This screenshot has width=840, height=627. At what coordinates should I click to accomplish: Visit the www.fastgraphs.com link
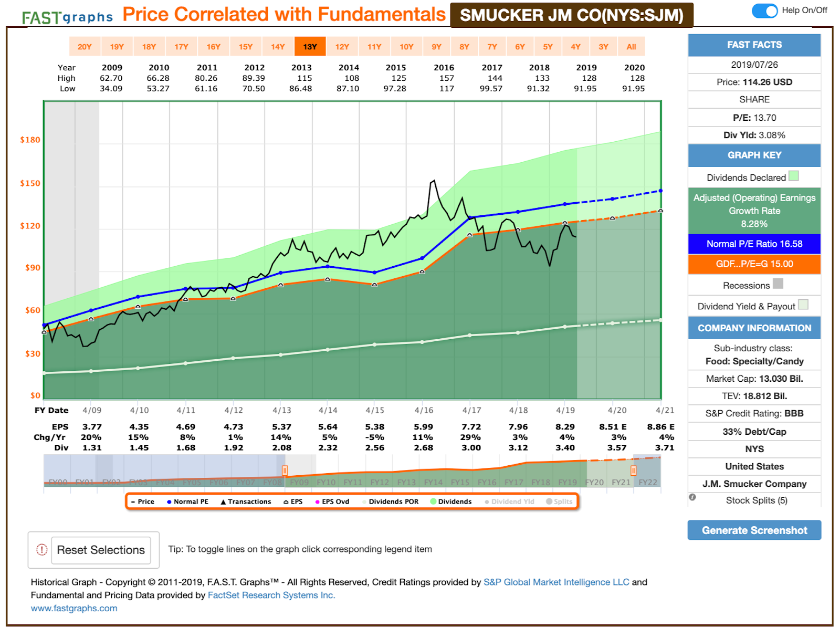click(x=74, y=608)
